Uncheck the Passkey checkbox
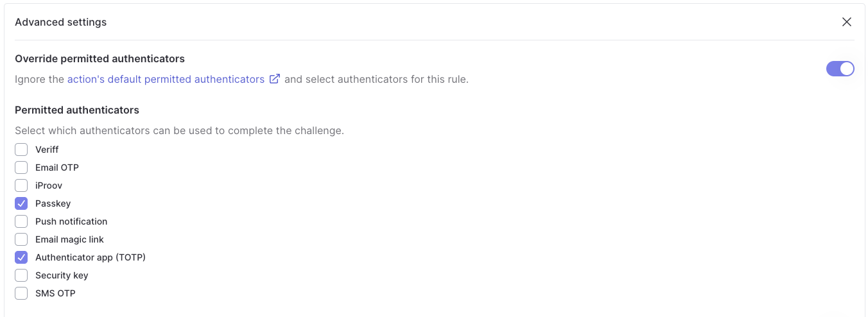The width and height of the screenshot is (868, 317). [x=21, y=203]
